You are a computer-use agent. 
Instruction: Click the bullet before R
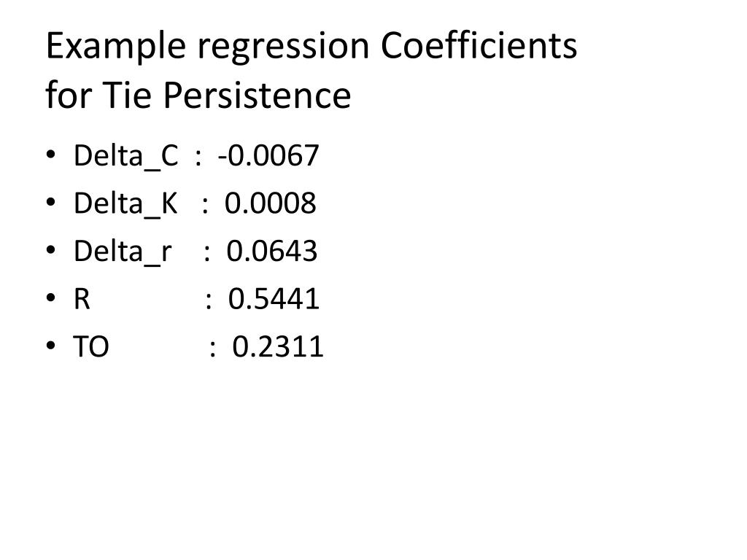[x=51, y=297]
